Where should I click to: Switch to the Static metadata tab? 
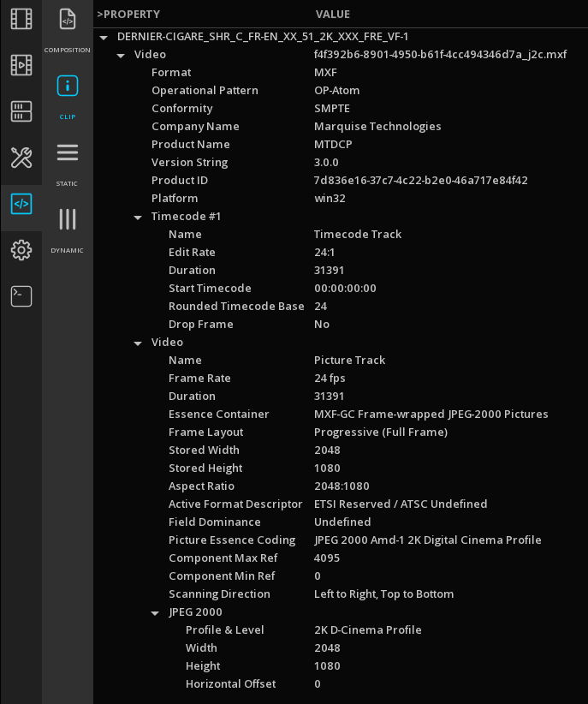pos(68,164)
